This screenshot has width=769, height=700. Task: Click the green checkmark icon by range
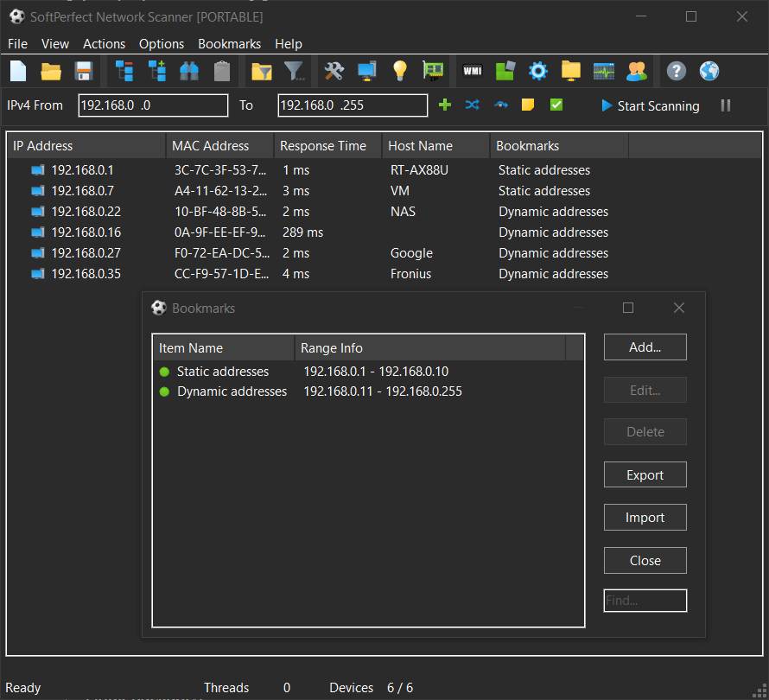[556, 105]
